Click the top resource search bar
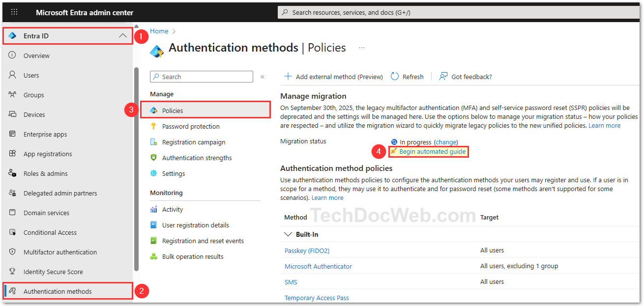The height and width of the screenshot is (307, 644). 457,12
